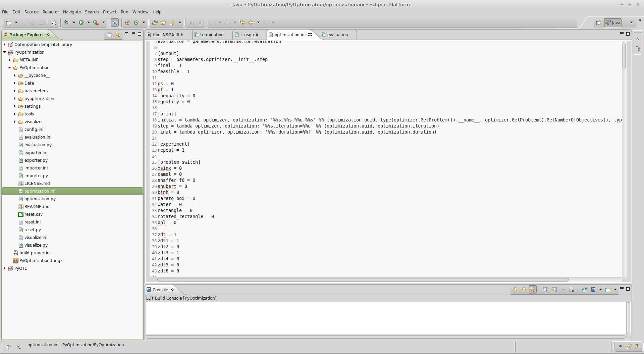The width and height of the screenshot is (644, 354).
Task: Click the New Java Class icon
Action: tap(136, 22)
